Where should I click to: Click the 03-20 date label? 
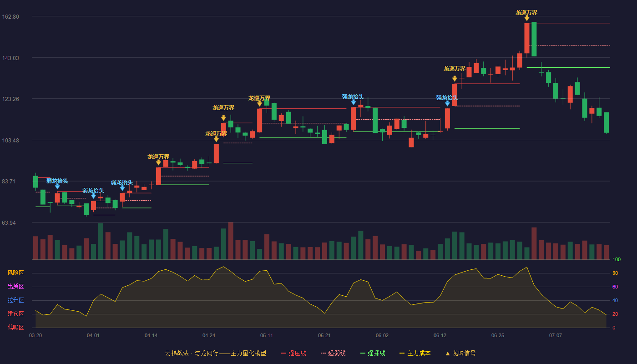coord(35,335)
